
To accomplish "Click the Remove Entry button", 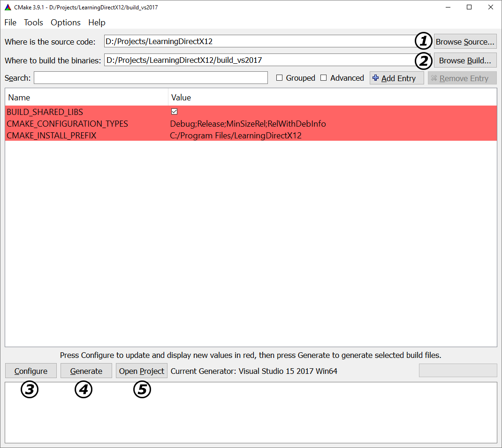I will click(462, 78).
